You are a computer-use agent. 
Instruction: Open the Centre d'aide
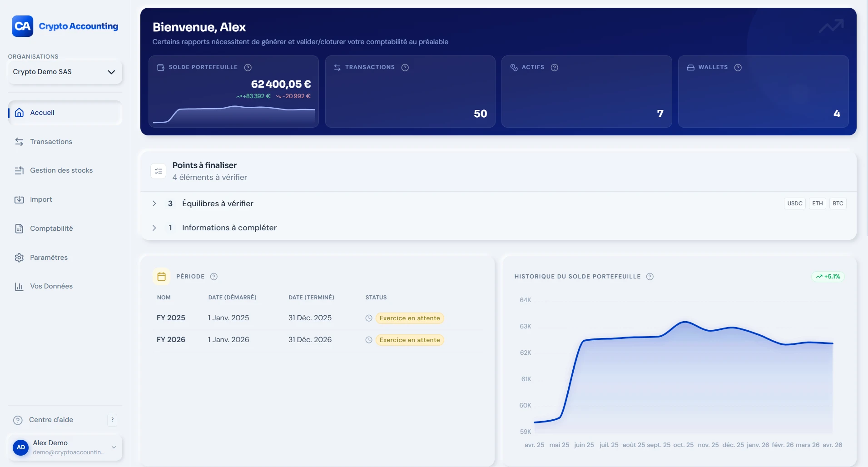click(50, 420)
